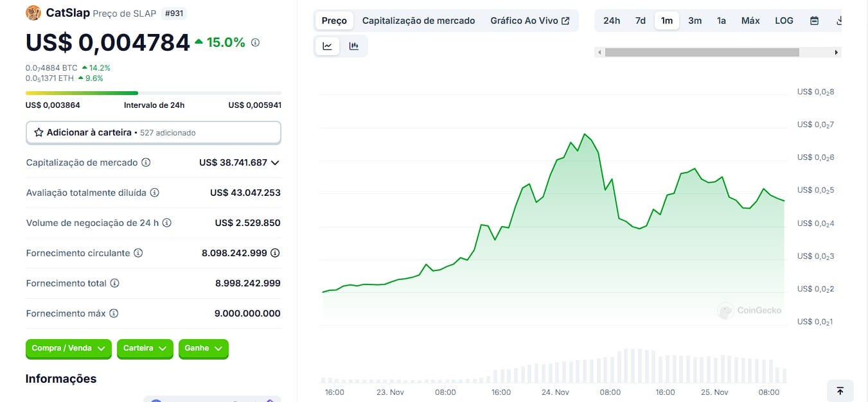Toggle LOG scale on the chart
The height and width of the screenshot is (402, 868).
pyautogui.click(x=784, y=21)
